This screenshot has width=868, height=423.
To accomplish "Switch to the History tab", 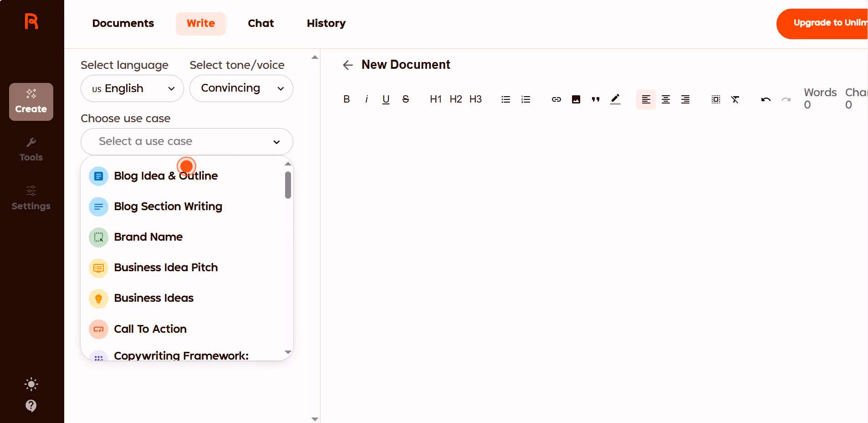I will click(326, 23).
